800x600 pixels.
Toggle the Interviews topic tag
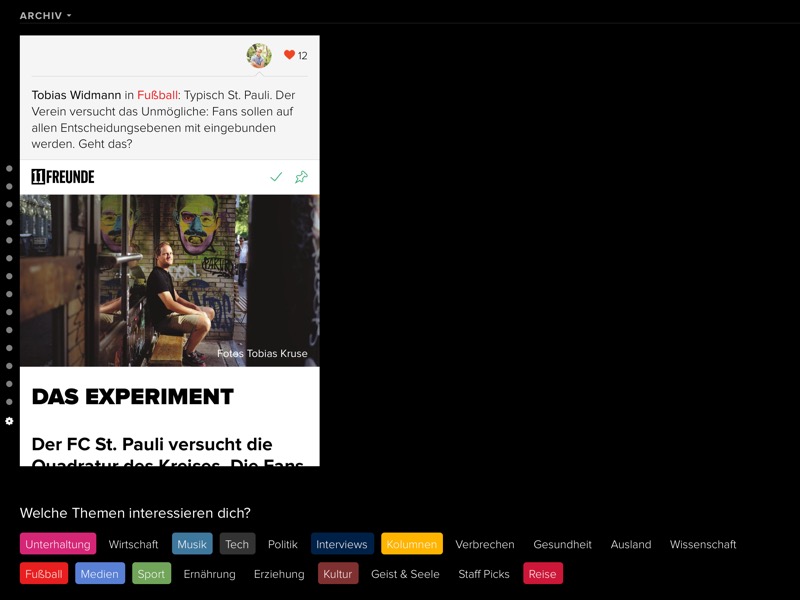pyautogui.click(x=342, y=544)
